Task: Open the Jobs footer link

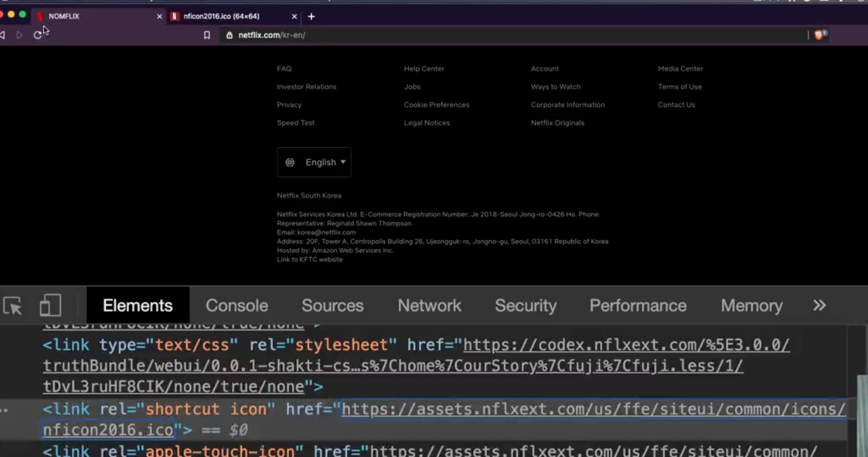Action: [x=412, y=87]
